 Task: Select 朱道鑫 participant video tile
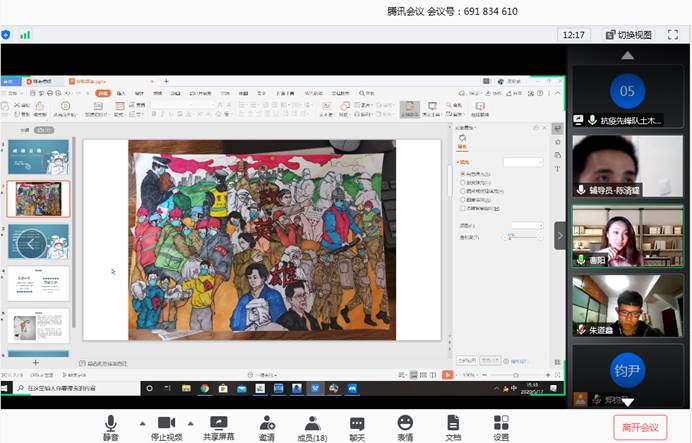pos(627,305)
